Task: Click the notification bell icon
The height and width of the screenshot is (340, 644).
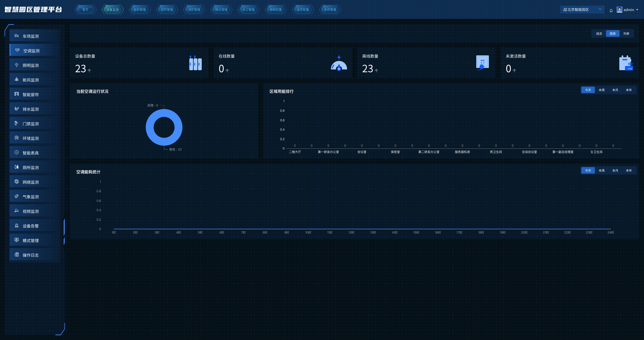Action: [611, 10]
